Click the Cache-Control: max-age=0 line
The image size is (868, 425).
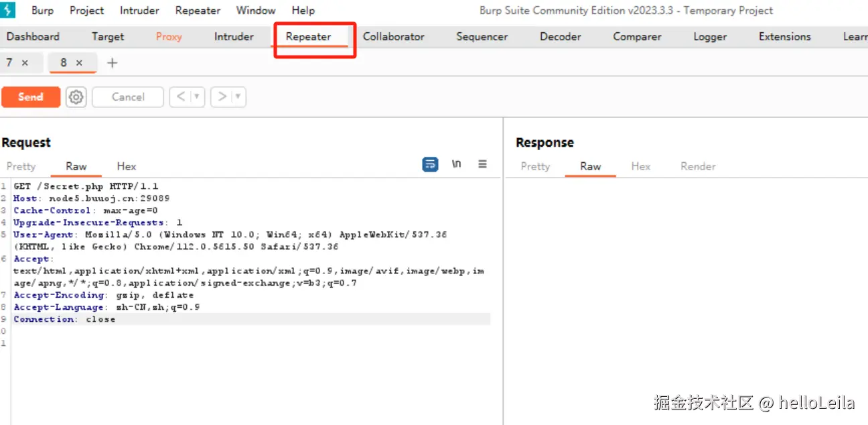pyautogui.click(x=86, y=210)
